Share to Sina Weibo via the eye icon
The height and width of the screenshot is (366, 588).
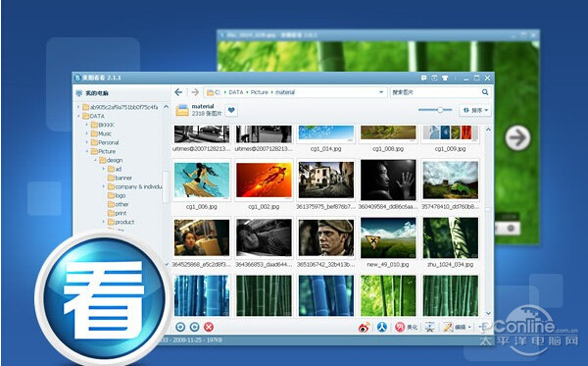[364, 328]
